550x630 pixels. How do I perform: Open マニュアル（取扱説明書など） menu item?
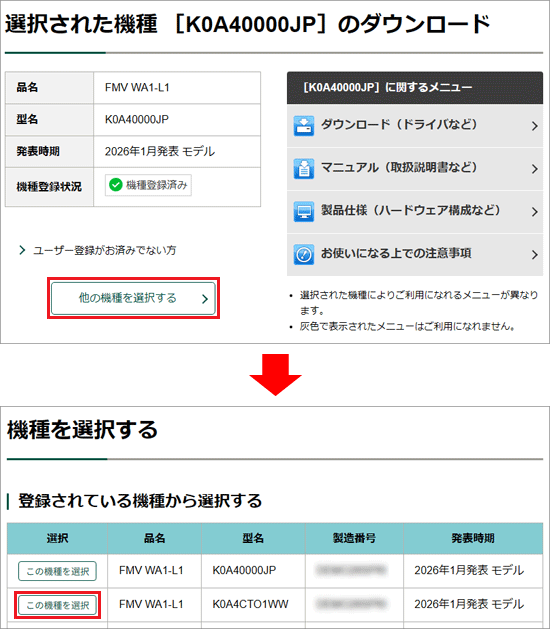(415, 169)
